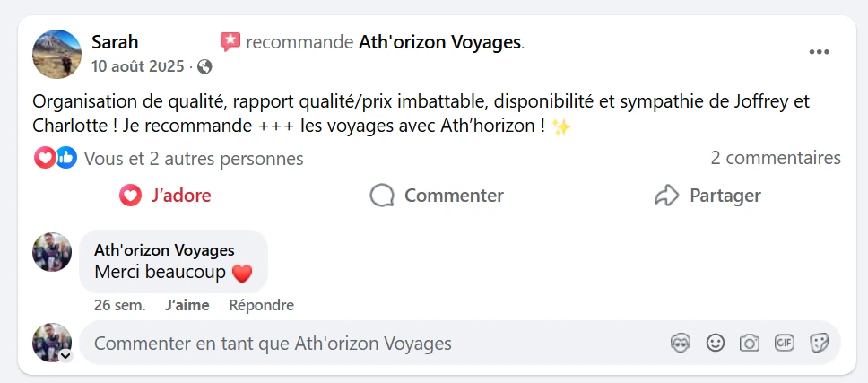Viewport: 868px width, 383px height.
Task: Open Sarah's profile picture
Action: [x=57, y=54]
